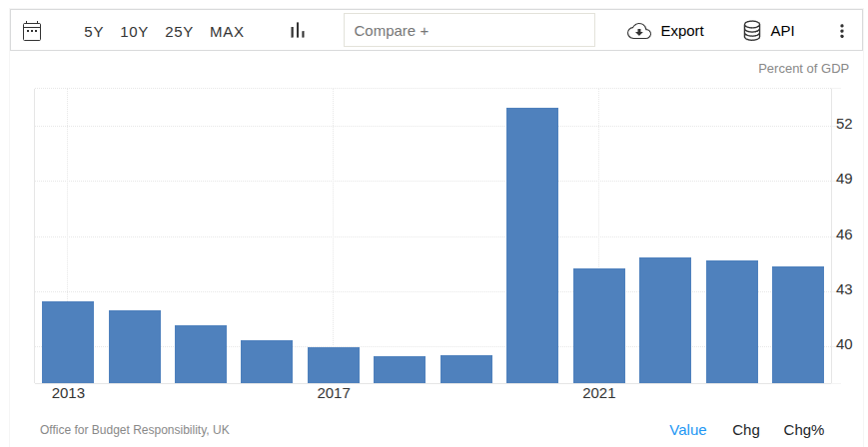Viewport: 868px width, 447px height.
Task: Click the Export cloud download icon
Action: pos(639,31)
